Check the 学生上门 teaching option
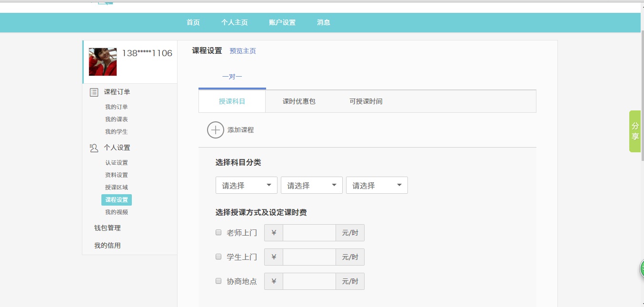Image resolution: width=644 pixels, height=307 pixels. [219, 257]
